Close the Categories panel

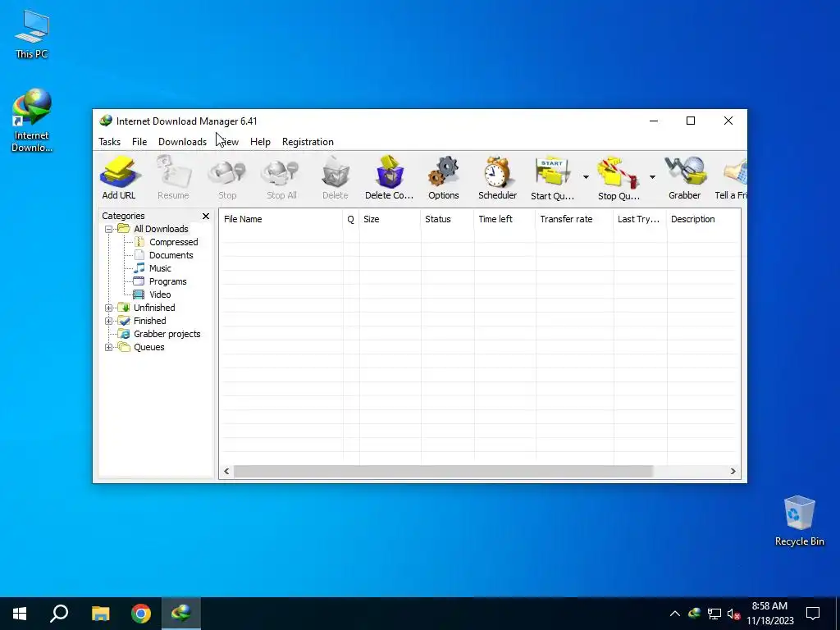point(206,216)
